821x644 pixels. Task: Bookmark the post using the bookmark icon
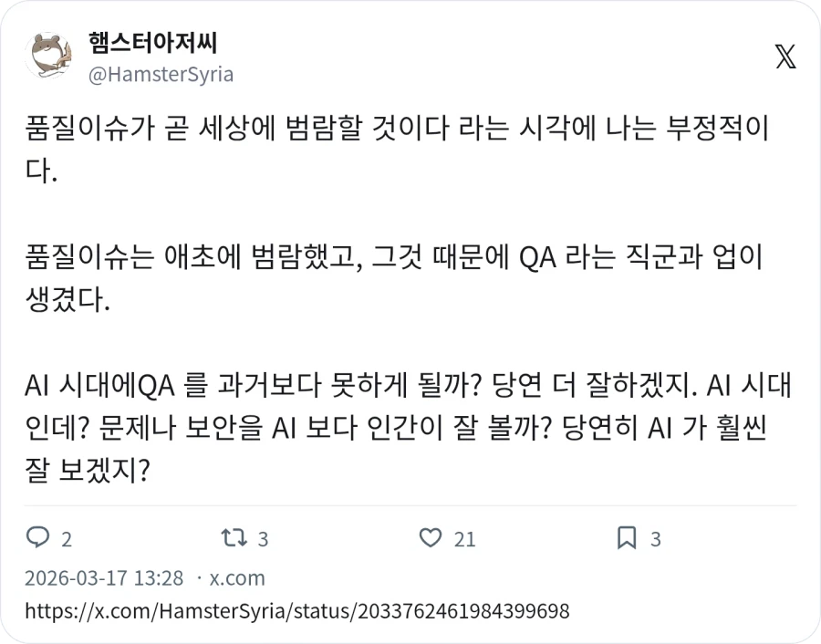pos(626,538)
